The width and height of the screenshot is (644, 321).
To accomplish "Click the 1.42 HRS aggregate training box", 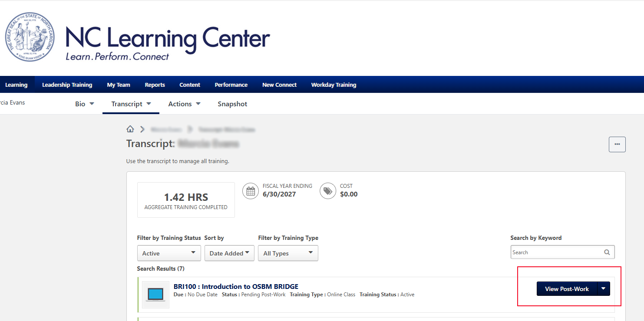I will tap(186, 200).
